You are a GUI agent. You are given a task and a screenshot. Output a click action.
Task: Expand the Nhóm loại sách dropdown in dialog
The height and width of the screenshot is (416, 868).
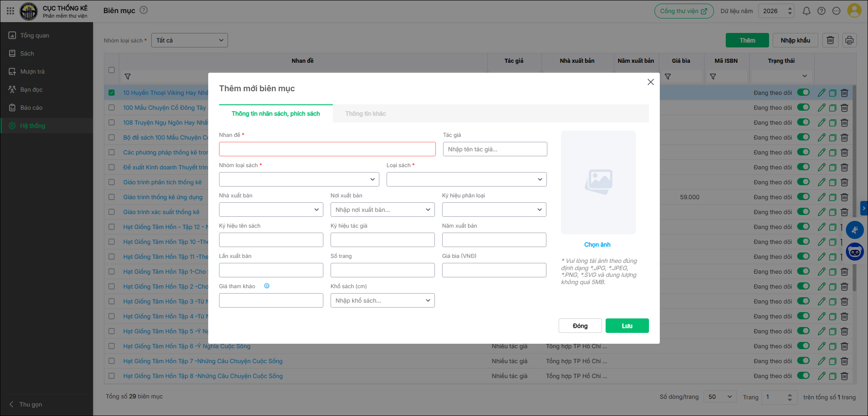299,179
